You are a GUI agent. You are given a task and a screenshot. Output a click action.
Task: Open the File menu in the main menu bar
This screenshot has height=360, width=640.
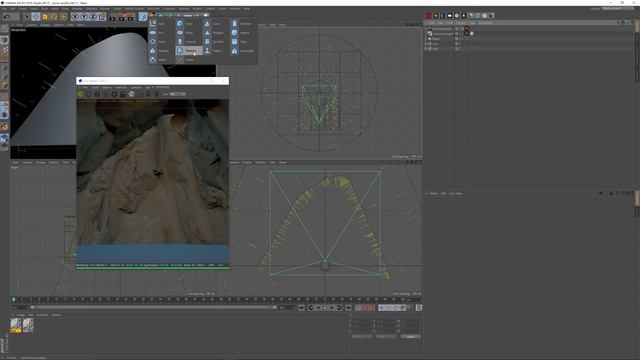[x=4, y=9]
